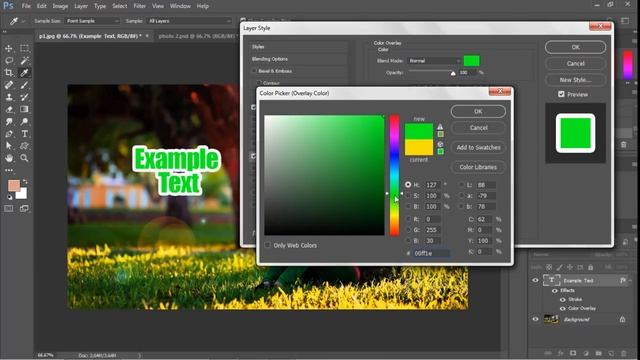Hide the Stroke effect
The height and width of the screenshot is (360, 640).
pyautogui.click(x=563, y=300)
